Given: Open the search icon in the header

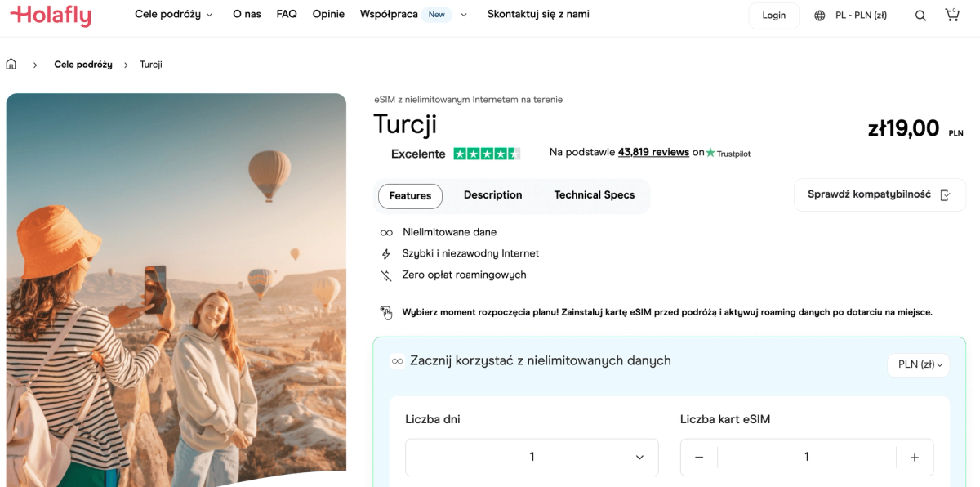Looking at the screenshot, I should [920, 15].
